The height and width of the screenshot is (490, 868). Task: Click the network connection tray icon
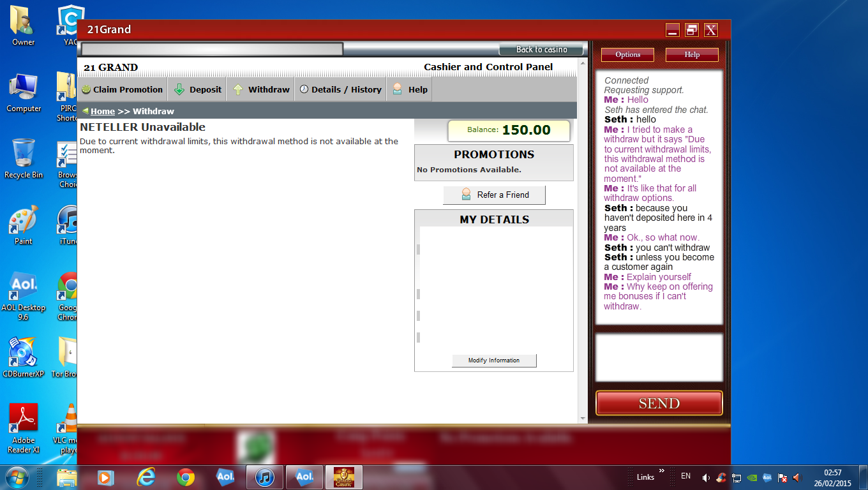coord(737,477)
